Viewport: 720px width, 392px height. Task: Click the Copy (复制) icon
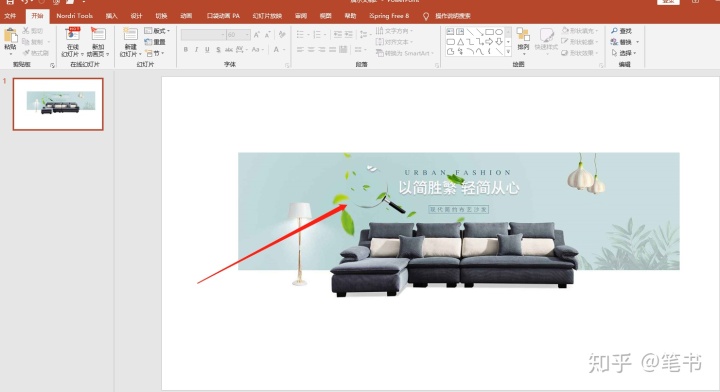point(26,41)
